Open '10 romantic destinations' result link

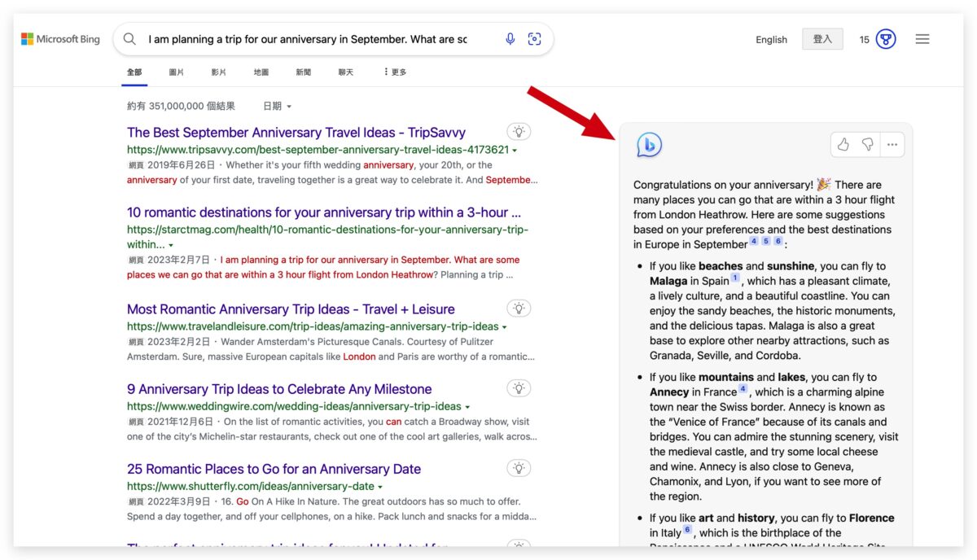tap(324, 212)
